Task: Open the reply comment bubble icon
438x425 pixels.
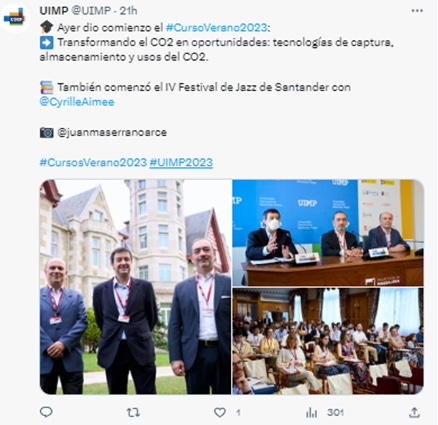Action: click(x=46, y=412)
